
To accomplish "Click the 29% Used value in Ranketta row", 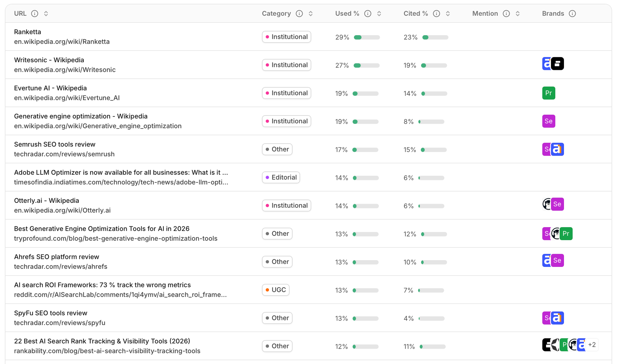I will pos(342,37).
